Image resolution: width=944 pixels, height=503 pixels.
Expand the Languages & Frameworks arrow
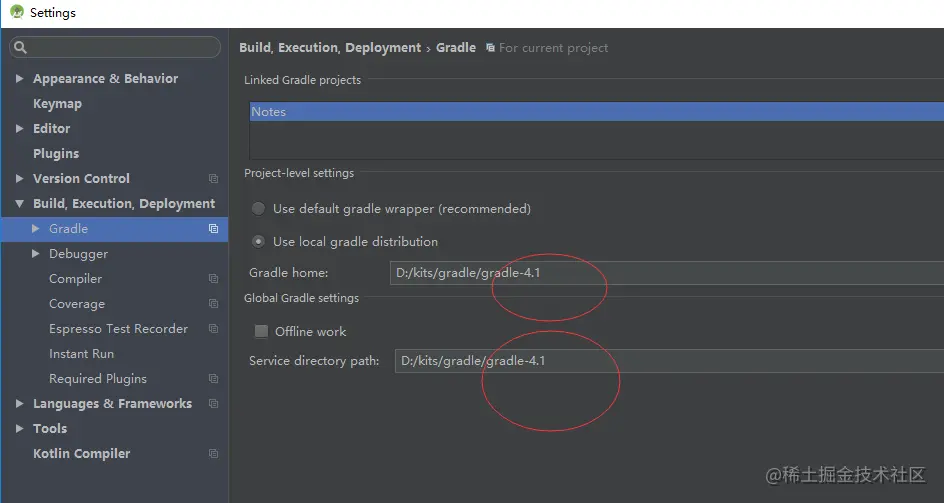click(19, 404)
